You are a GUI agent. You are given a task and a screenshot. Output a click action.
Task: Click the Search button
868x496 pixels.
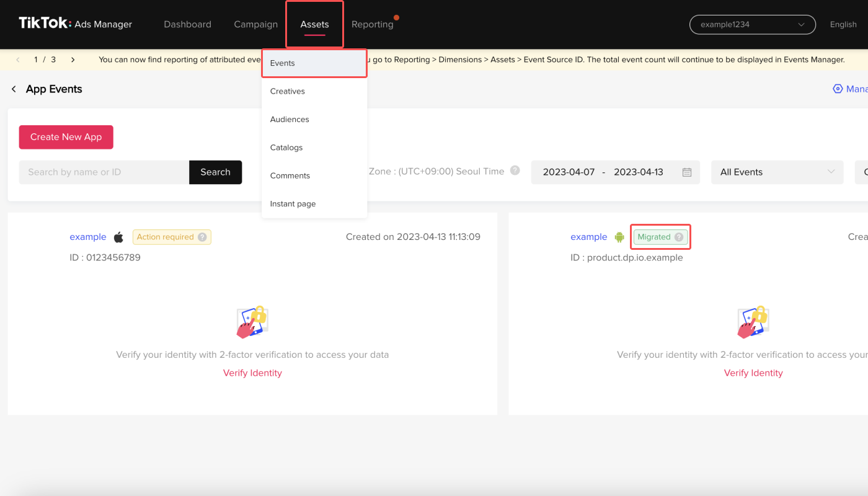(x=215, y=172)
